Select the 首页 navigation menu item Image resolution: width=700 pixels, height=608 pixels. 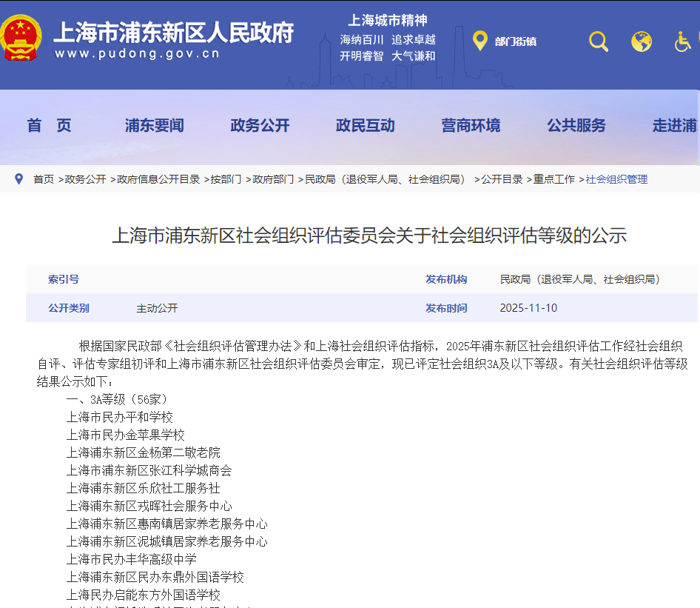pos(48,127)
